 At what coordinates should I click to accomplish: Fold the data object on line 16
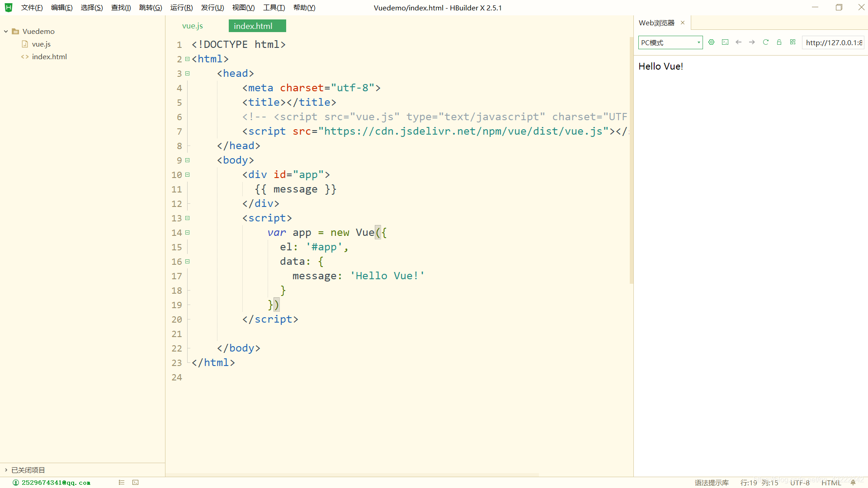[187, 262]
